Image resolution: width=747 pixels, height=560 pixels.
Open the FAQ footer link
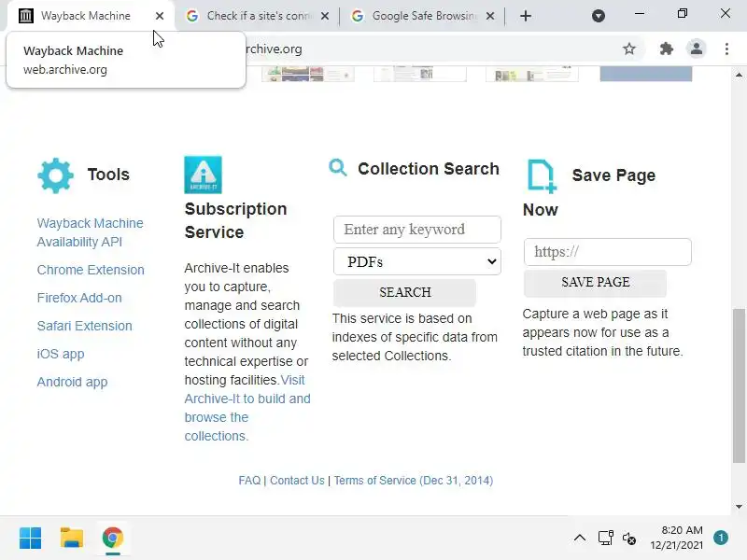click(249, 480)
